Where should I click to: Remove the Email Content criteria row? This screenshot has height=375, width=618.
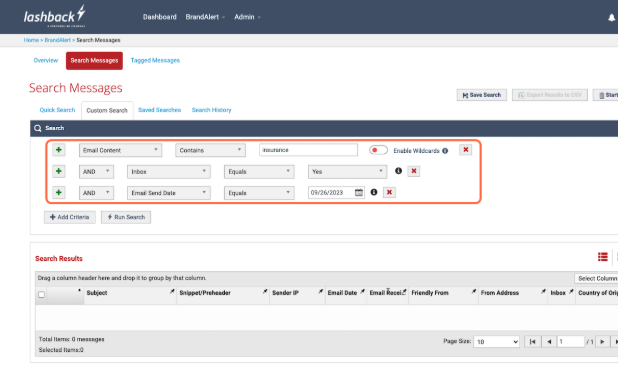pyautogui.click(x=465, y=150)
